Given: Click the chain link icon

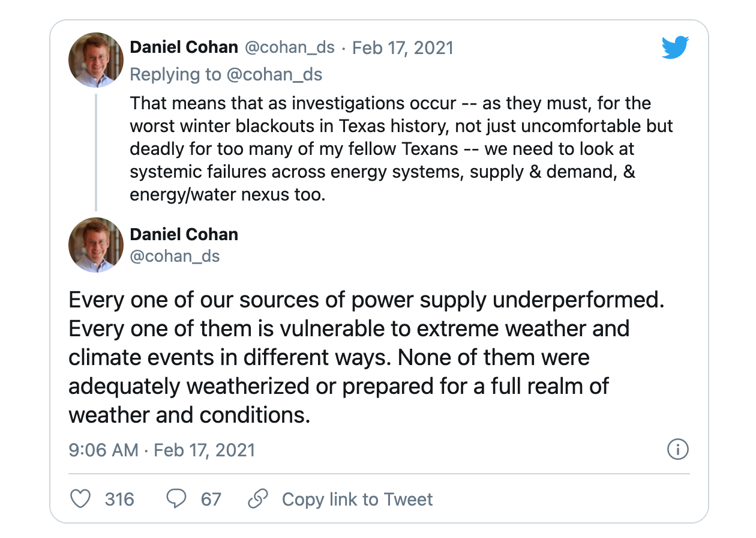Looking at the screenshot, I should pos(258,499).
